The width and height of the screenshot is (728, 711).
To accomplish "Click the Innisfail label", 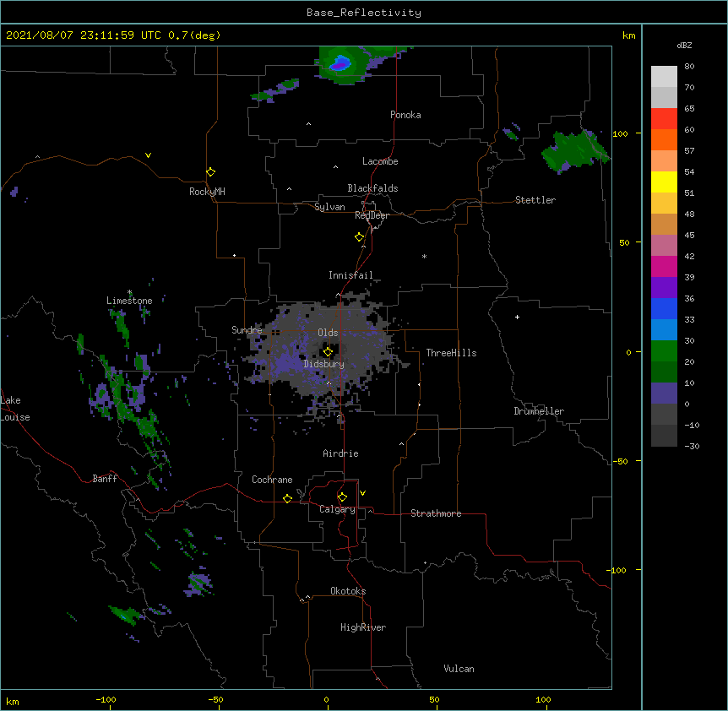I will (350, 275).
